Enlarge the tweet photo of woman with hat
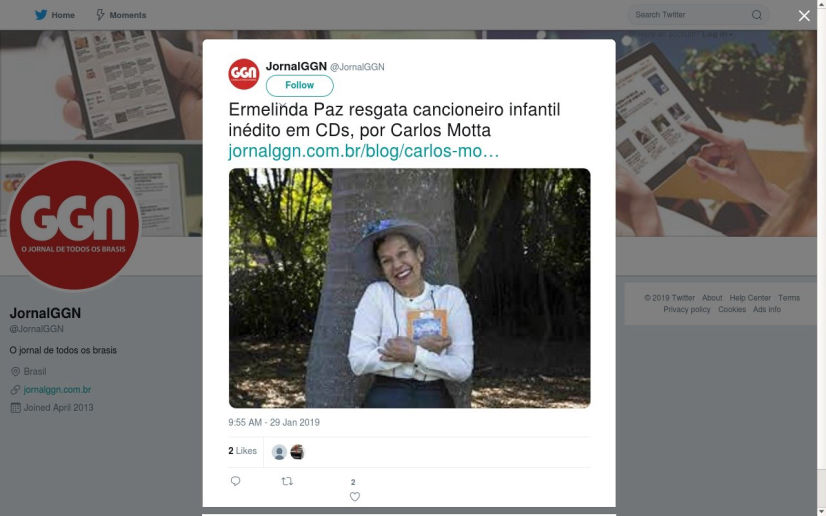The width and height of the screenshot is (826, 516). pyautogui.click(x=409, y=288)
